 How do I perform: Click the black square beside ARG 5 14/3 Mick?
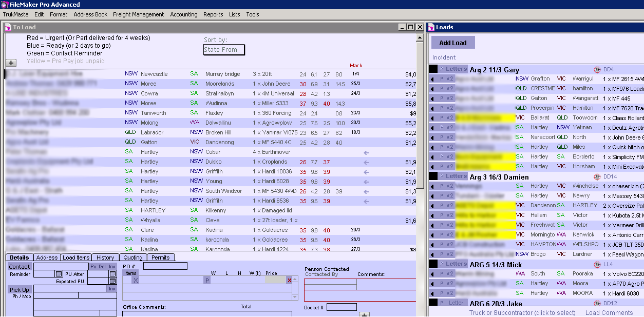tap(433, 264)
